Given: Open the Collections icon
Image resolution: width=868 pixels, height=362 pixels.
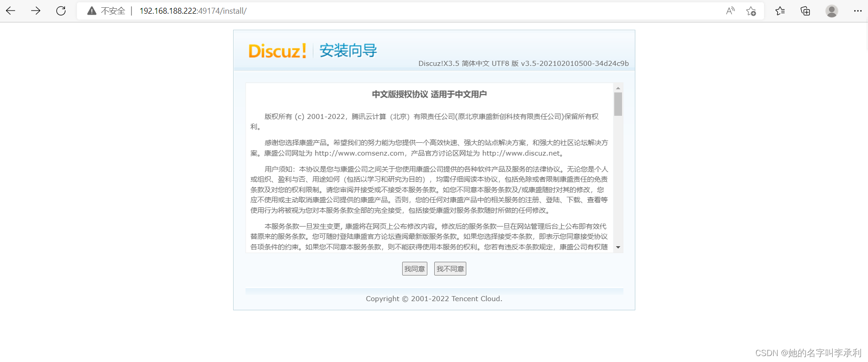Looking at the screenshot, I should pyautogui.click(x=805, y=11).
